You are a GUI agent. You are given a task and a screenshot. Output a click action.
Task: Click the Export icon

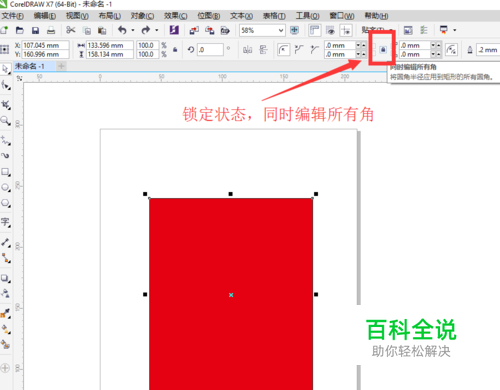[x=210, y=31]
